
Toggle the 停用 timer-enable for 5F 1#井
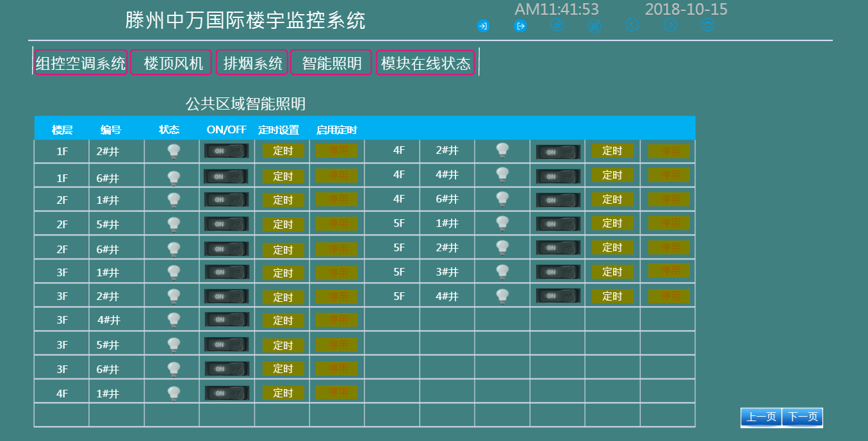tap(669, 223)
